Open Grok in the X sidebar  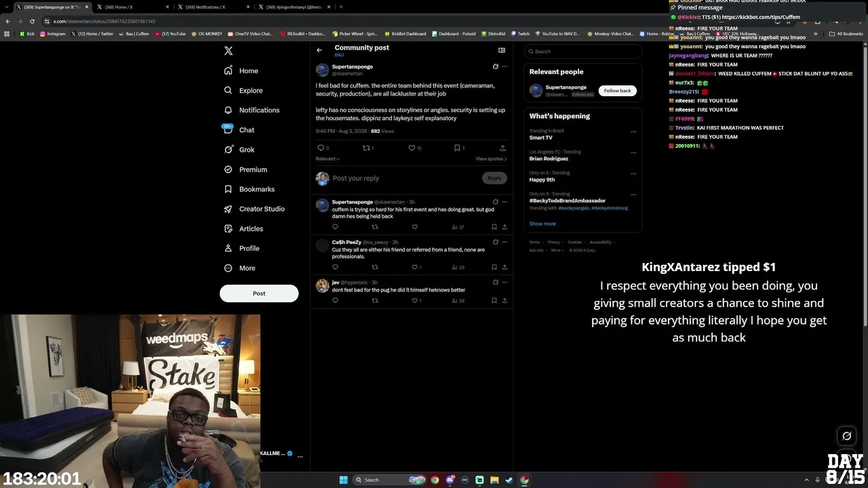point(239,150)
